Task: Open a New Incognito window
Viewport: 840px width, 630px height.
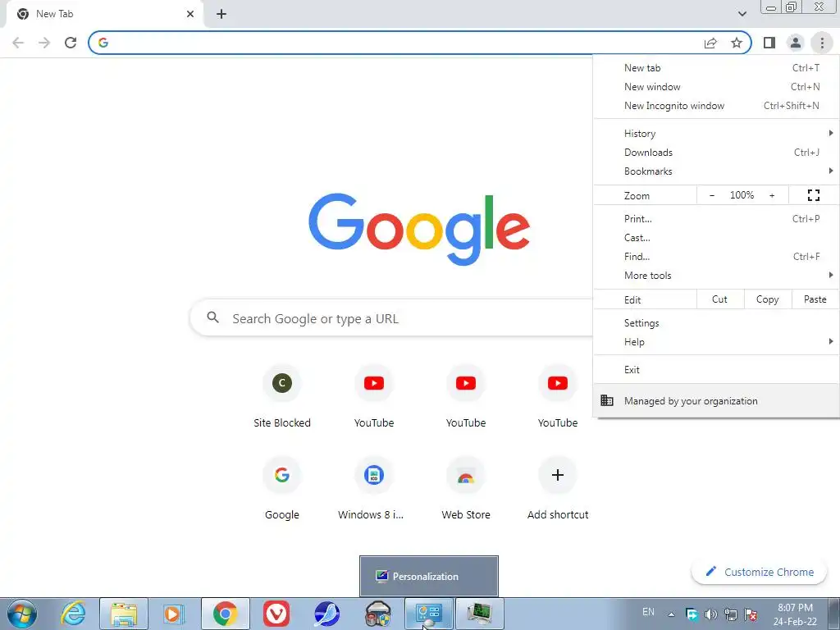Action: click(715, 106)
